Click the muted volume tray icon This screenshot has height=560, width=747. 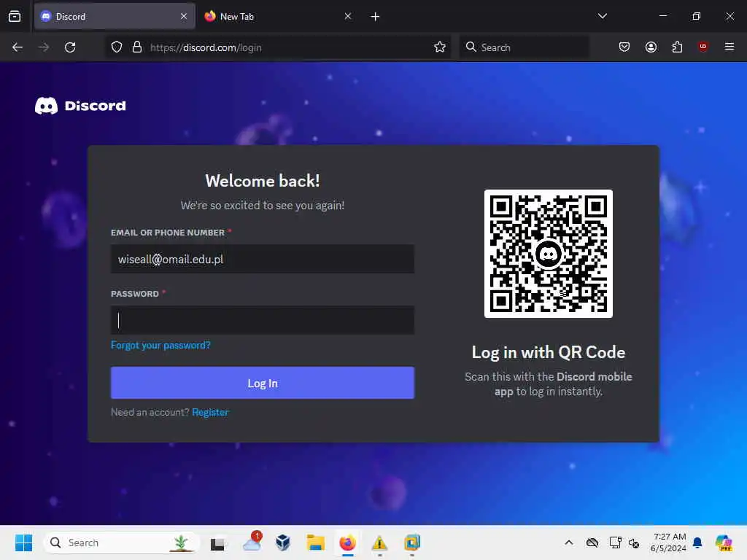[x=634, y=542]
